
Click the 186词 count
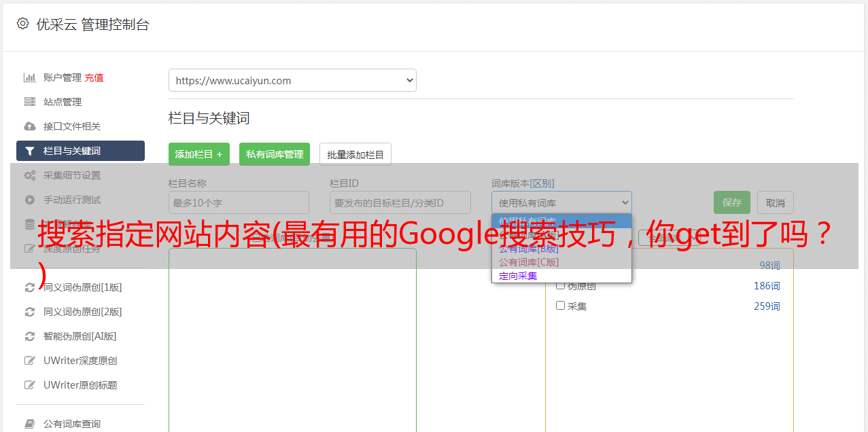[767, 286]
